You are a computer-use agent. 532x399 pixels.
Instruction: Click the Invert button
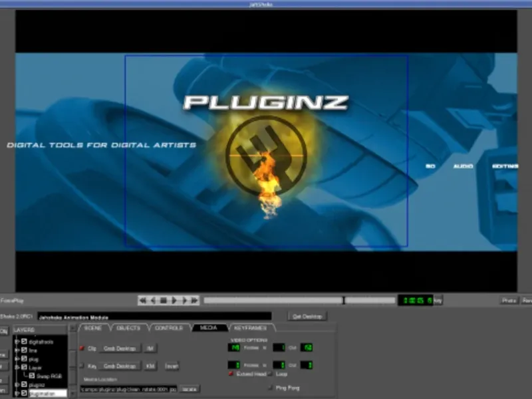tap(172, 366)
